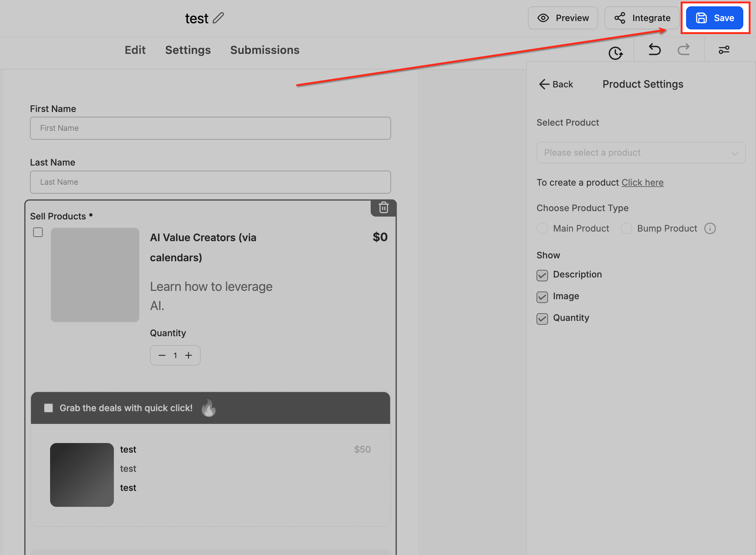Screen dimensions: 756x555
Task: Open the styles sliders icon
Action: [x=724, y=50]
